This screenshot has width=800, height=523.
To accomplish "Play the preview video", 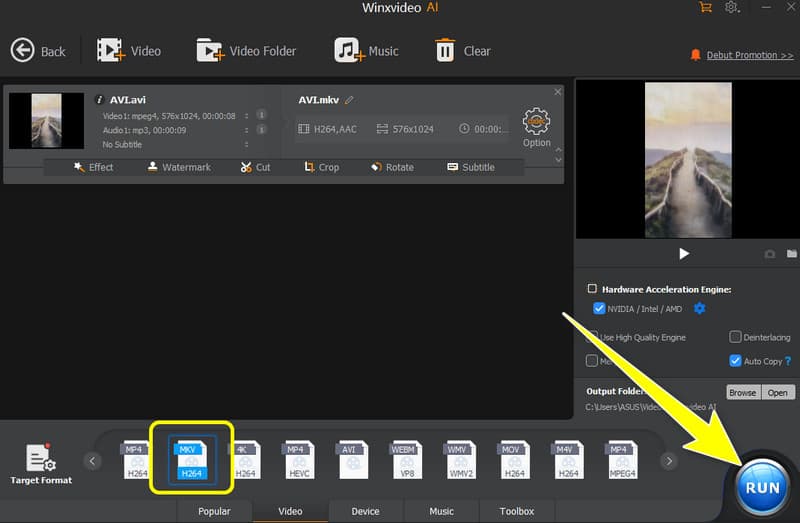I will pos(684,254).
